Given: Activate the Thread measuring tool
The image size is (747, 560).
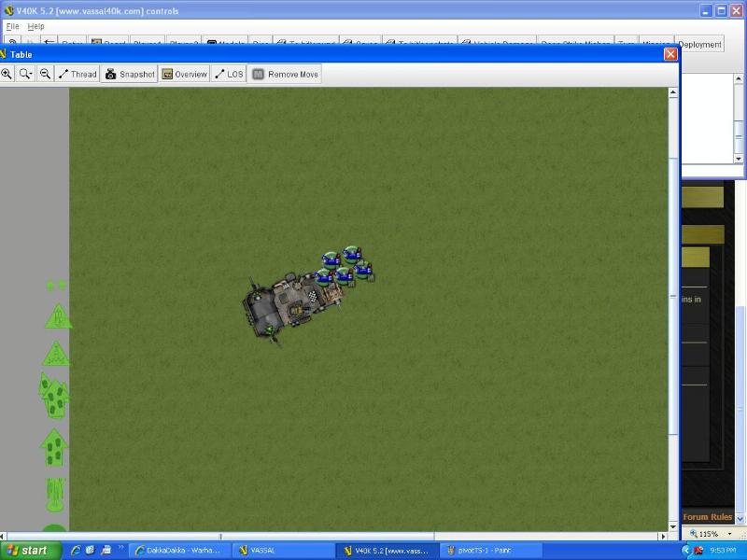Looking at the screenshot, I should (x=78, y=74).
